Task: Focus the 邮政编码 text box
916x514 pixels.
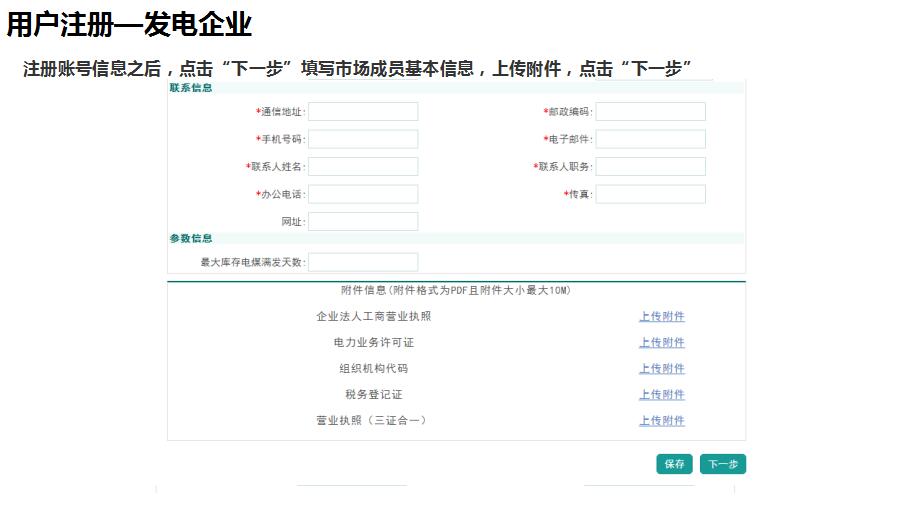Action: click(x=650, y=112)
